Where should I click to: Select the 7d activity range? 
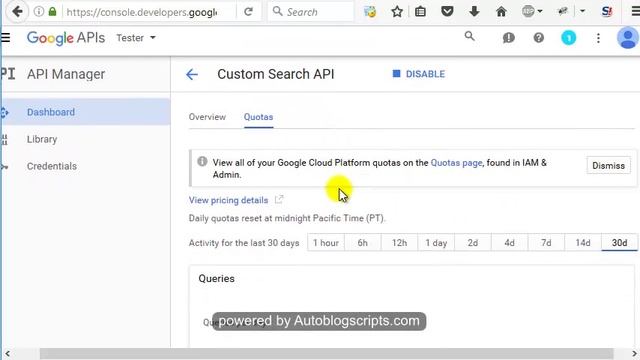click(546, 243)
